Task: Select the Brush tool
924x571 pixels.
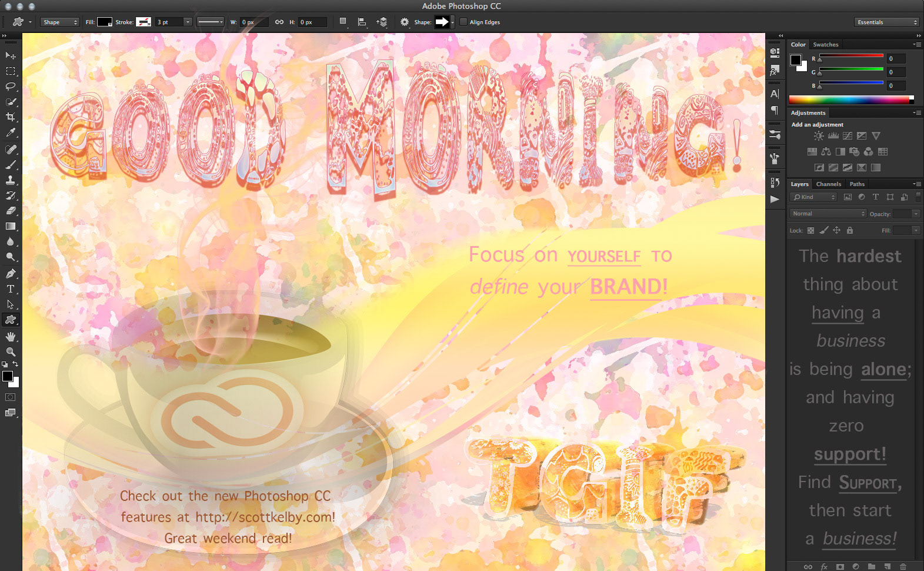Action: (11, 165)
